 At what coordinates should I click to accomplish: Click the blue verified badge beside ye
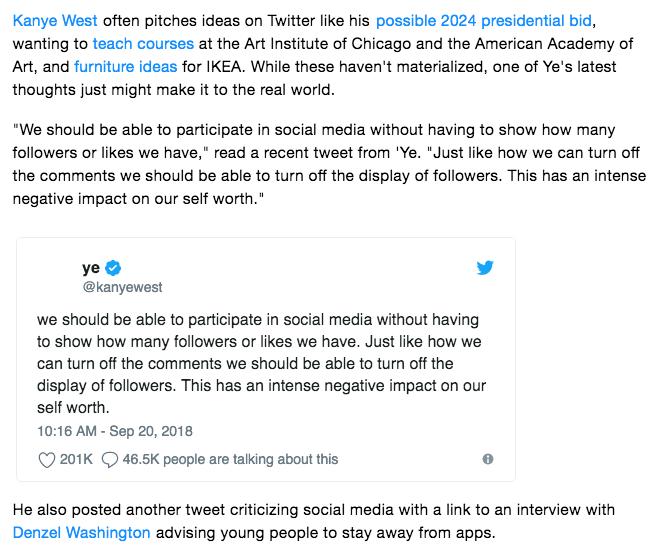(113, 268)
